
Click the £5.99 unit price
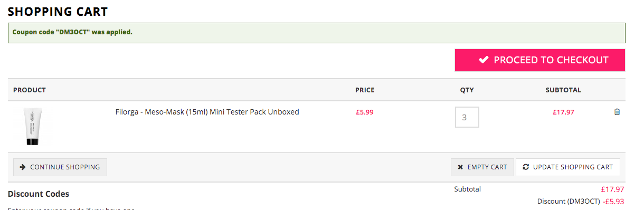(365, 112)
